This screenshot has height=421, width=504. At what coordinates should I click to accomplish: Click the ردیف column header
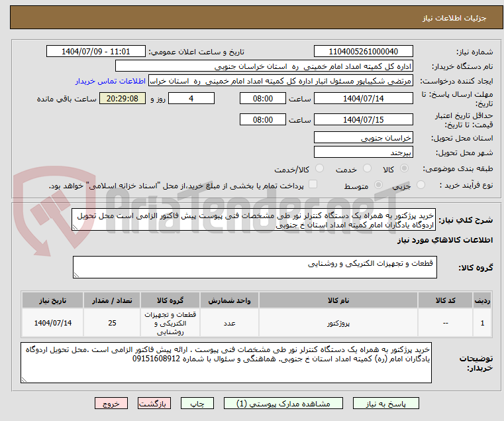coord(482,300)
